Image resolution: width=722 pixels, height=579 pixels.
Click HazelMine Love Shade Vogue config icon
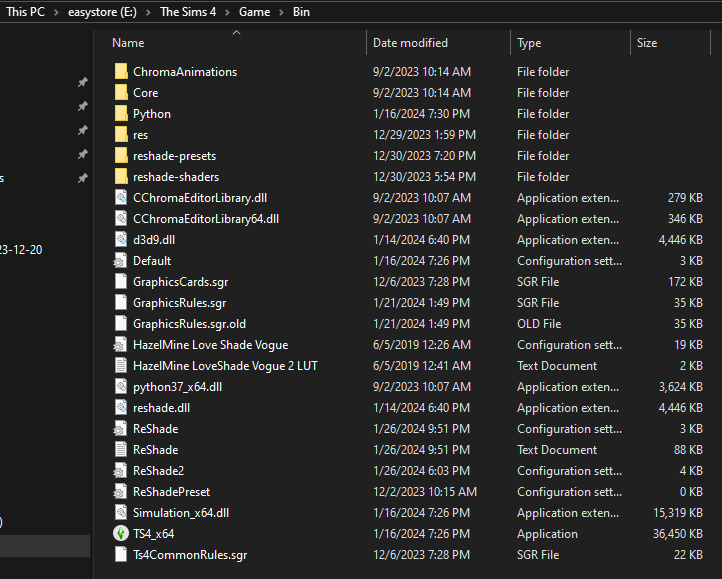click(x=120, y=345)
